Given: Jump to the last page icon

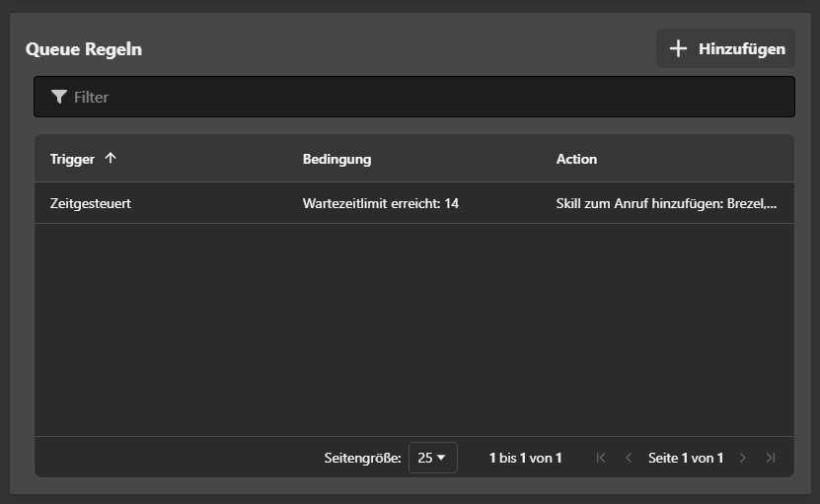Looking at the screenshot, I should pyautogui.click(x=771, y=458).
